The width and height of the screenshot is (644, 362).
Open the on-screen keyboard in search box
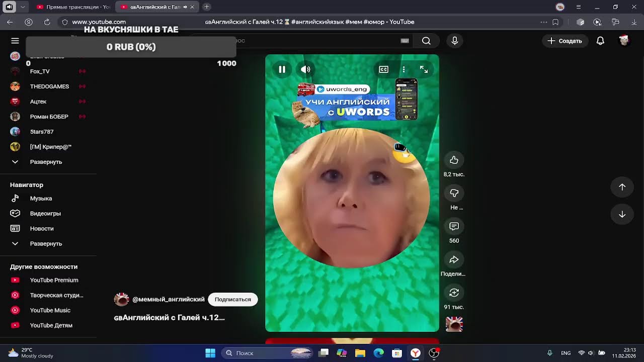405,41
